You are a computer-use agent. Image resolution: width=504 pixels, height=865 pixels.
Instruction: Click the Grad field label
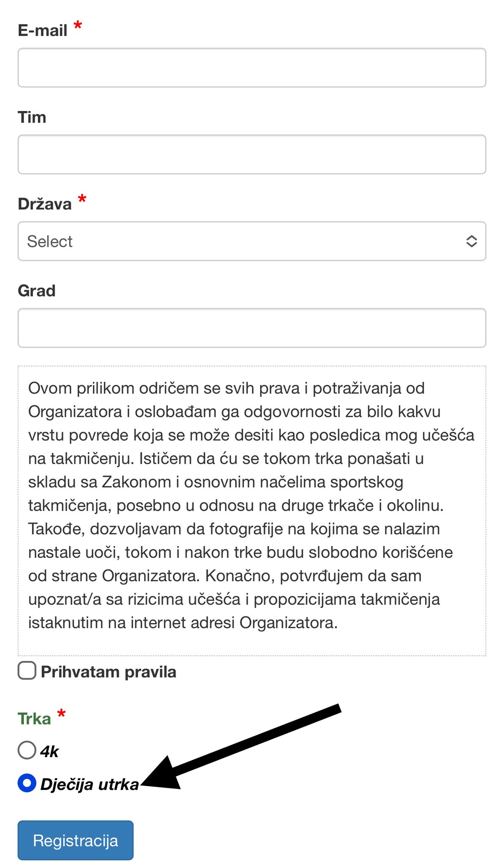point(37,291)
